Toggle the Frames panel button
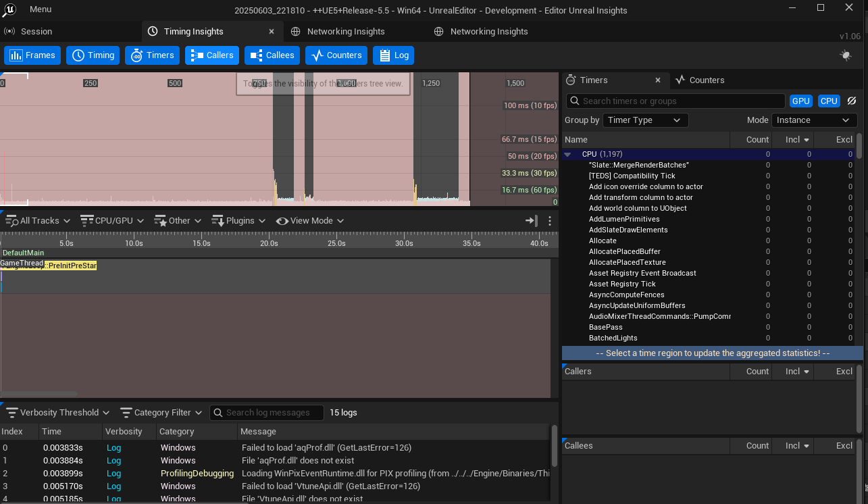868x504 pixels. [x=32, y=55]
